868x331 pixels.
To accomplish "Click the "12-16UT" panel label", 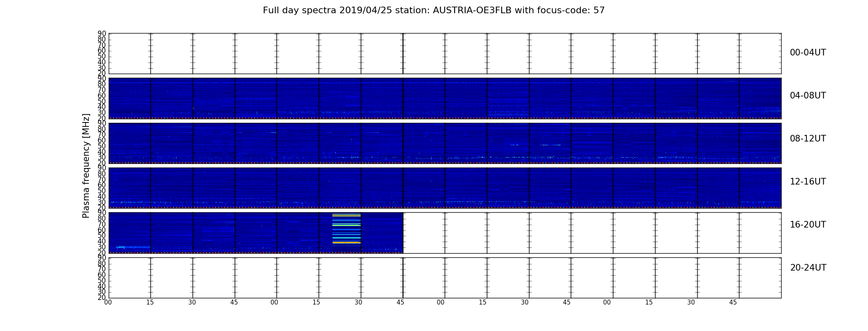I will pos(808,182).
